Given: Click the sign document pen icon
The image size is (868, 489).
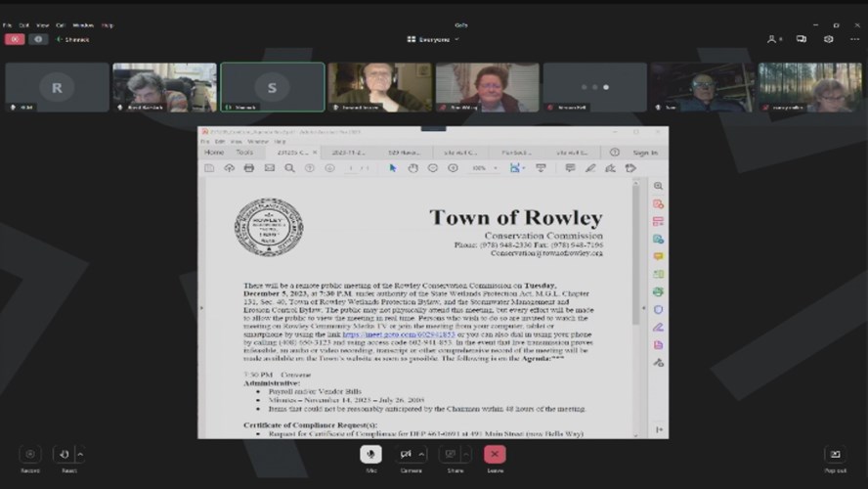Looking at the screenshot, I should click(610, 168).
